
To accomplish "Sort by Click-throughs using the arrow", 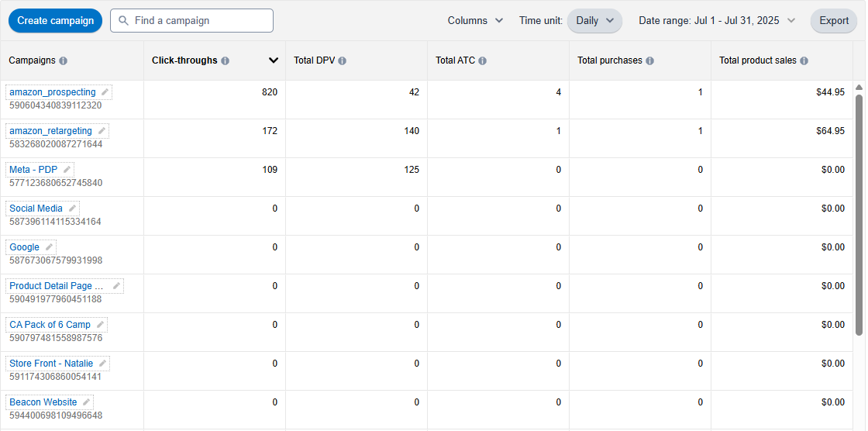I will coord(274,60).
